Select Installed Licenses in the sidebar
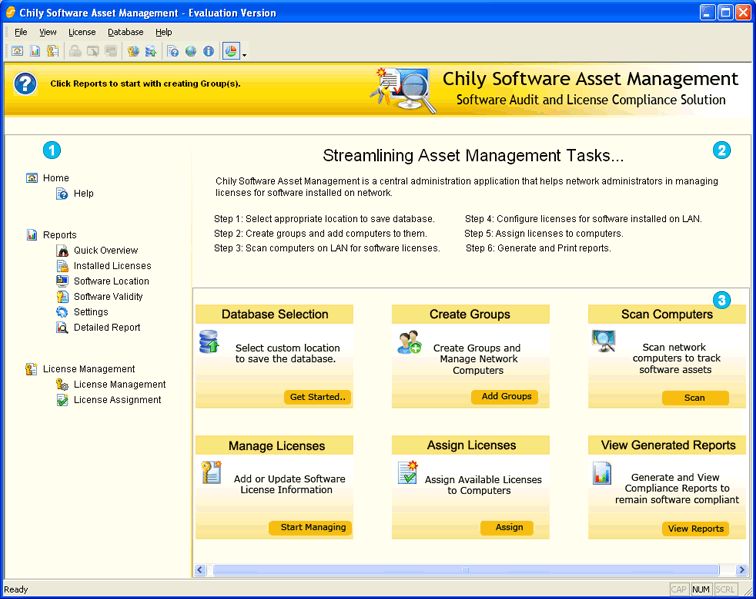Viewport: 756px width, 599px height. (112, 266)
